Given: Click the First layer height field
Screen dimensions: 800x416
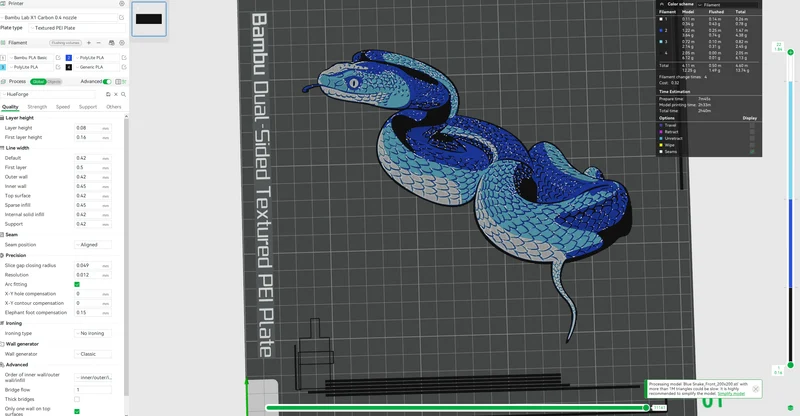Looking at the screenshot, I should (93, 137).
